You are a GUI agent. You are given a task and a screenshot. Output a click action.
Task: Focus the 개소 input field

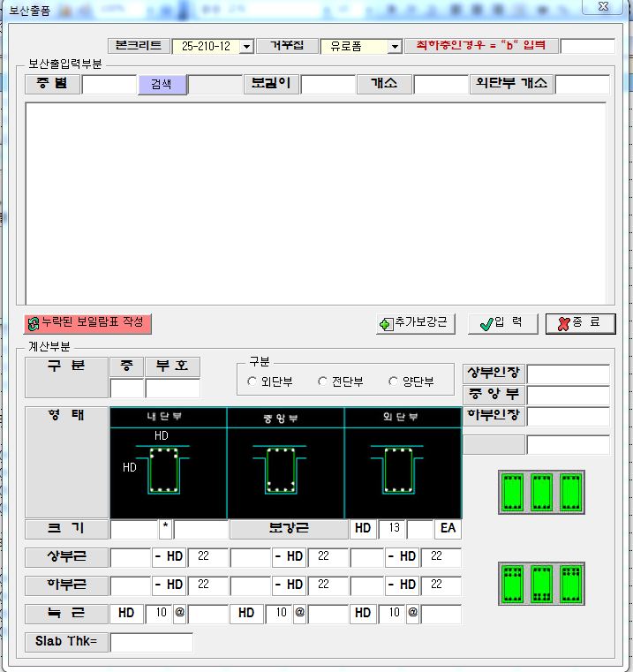click(441, 85)
